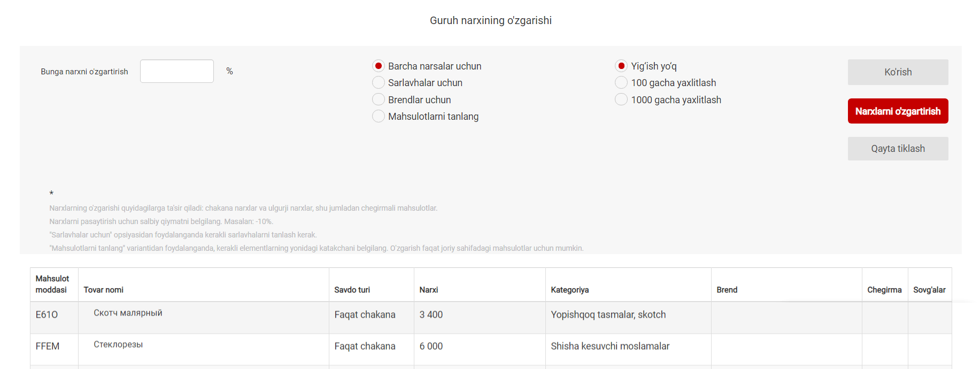Click the 'Brend' column header

[727, 290]
